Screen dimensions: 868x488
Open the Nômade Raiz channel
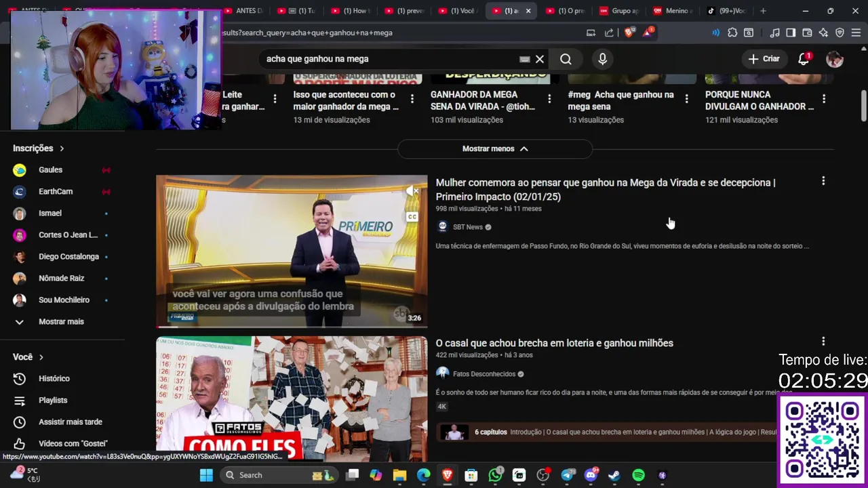pyautogui.click(x=62, y=278)
